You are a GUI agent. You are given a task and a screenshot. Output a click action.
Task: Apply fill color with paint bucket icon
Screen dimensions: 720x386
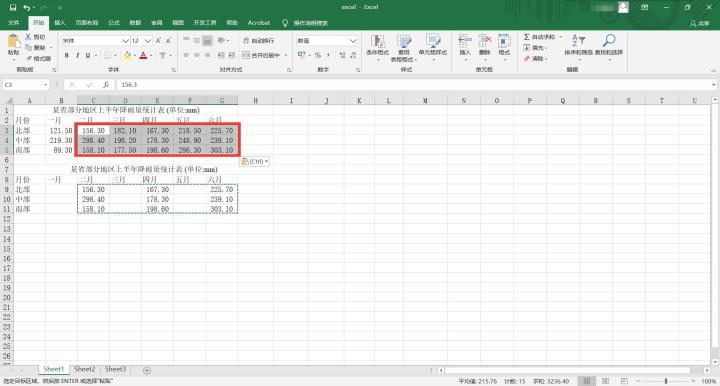128,56
